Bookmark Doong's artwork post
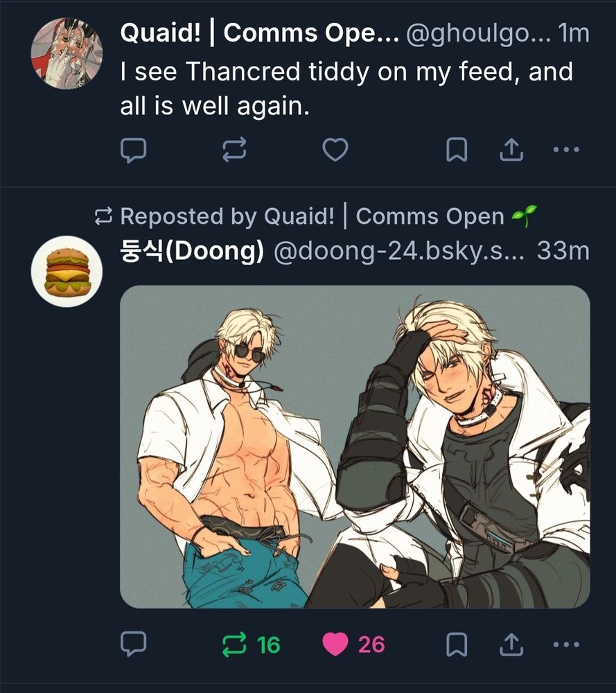The image size is (616, 693). pyautogui.click(x=457, y=644)
